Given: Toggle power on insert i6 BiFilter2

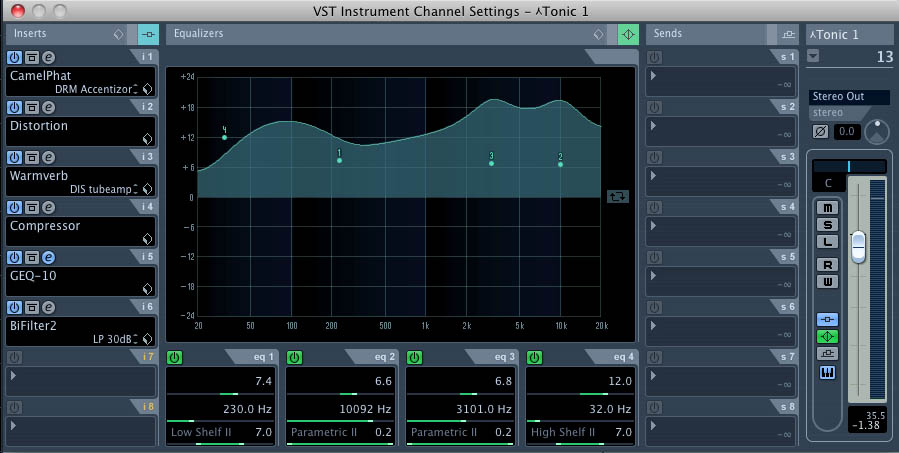Looking at the screenshot, I should pyautogui.click(x=14, y=307).
